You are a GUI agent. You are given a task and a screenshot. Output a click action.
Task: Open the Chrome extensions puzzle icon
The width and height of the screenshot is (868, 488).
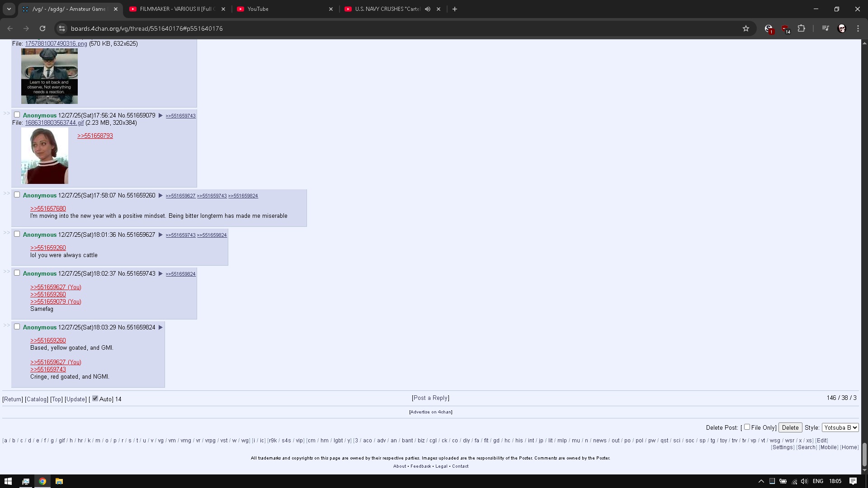801,28
